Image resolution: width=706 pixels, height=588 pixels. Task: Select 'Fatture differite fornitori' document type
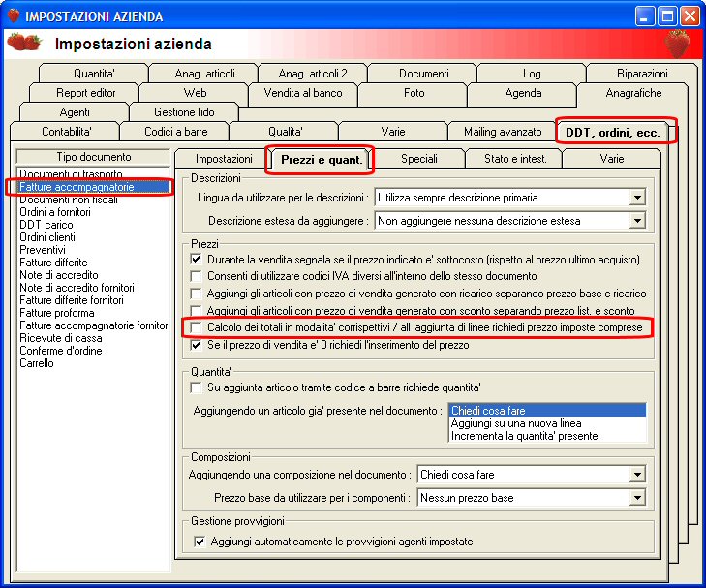click(94, 300)
